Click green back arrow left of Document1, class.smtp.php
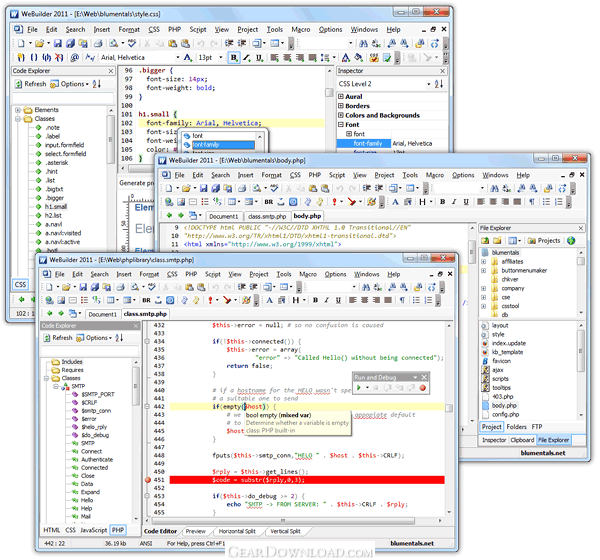The width and height of the screenshot is (600, 560). coord(50,313)
